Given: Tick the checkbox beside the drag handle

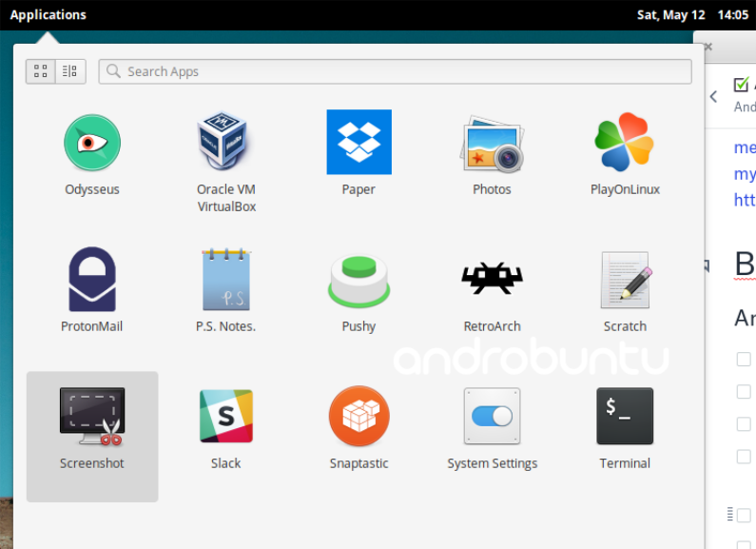Looking at the screenshot, I should (744, 516).
